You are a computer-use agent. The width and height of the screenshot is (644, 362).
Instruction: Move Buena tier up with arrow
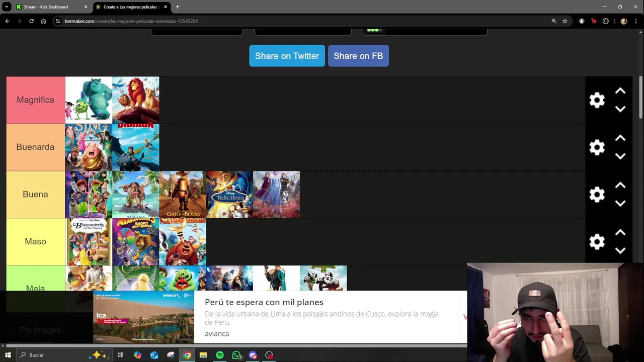pos(620,186)
